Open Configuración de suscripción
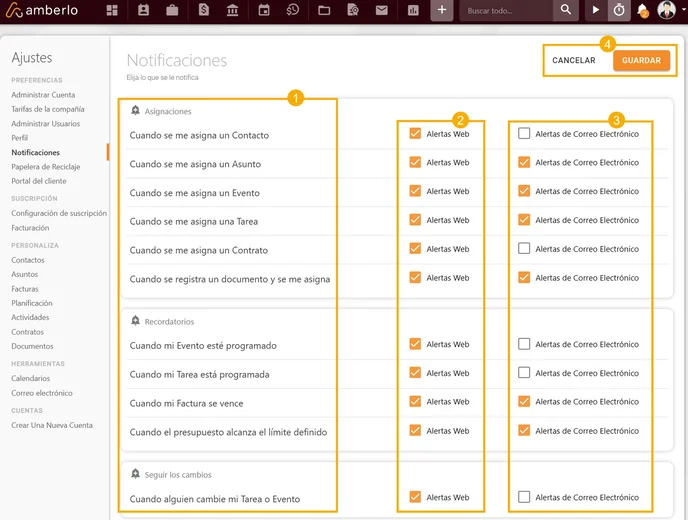This screenshot has height=520, width=688. [x=59, y=213]
